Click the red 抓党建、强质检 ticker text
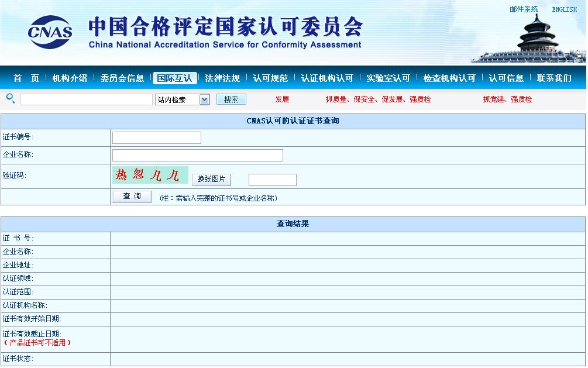Screen dimensions: 588x368 click(507, 99)
